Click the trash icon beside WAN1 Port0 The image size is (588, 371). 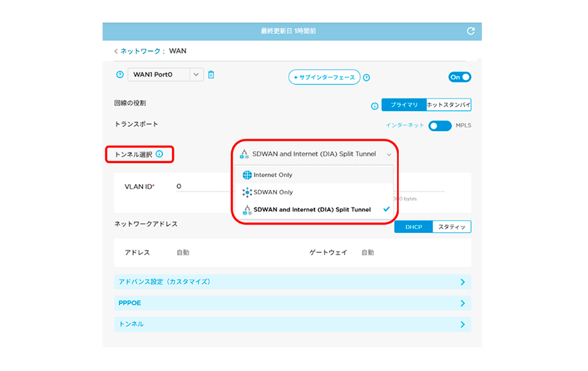[211, 75]
